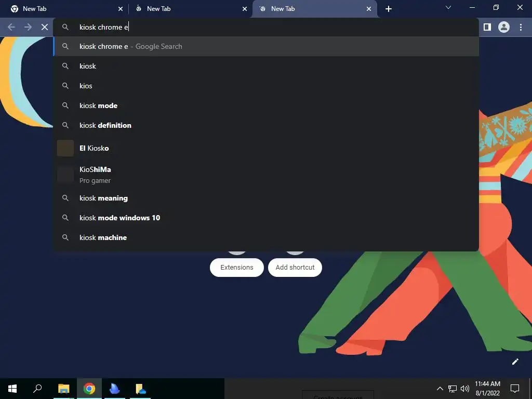The image size is (532, 399).
Task: Select the 'kios' suggestion
Action: coord(266,86)
